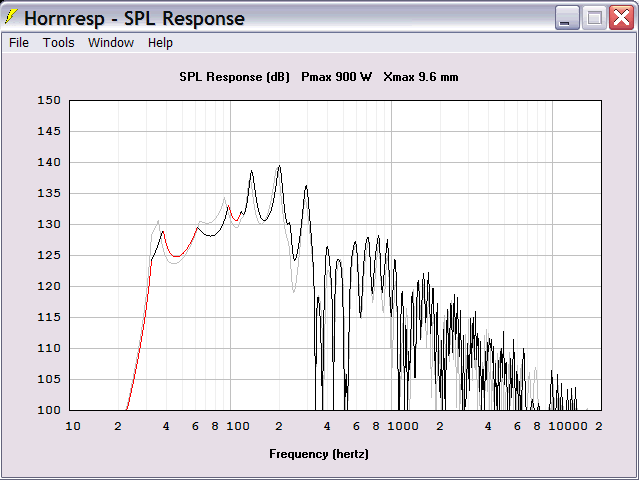Click the 'Frequency (hertz)' axis label

[319, 454]
